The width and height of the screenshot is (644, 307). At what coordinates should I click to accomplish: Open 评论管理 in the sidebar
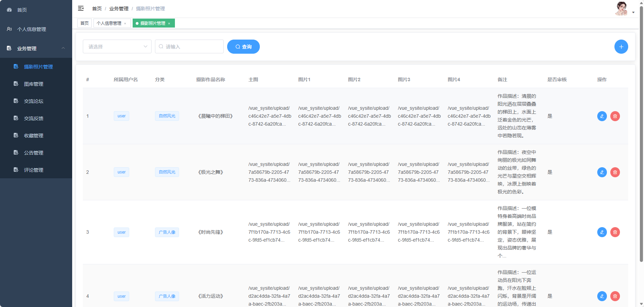[34, 170]
